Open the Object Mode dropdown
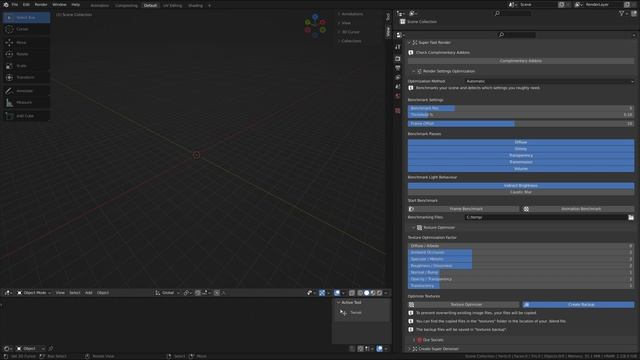Screen dimensions: 640x360 point(34,293)
